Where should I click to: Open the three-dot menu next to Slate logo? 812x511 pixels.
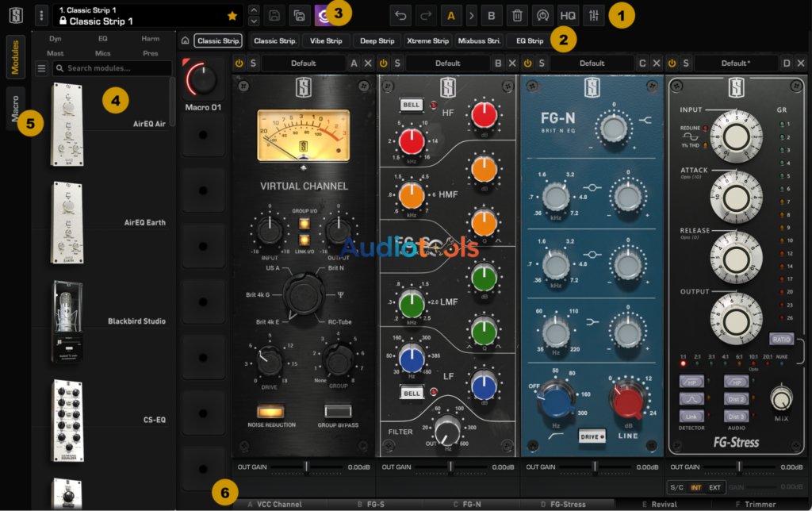point(41,15)
